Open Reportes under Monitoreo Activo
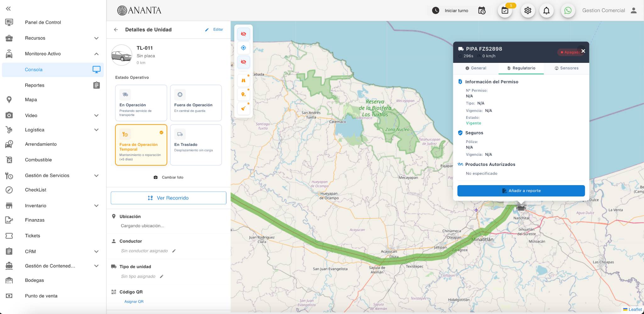644x314 pixels. coord(35,85)
